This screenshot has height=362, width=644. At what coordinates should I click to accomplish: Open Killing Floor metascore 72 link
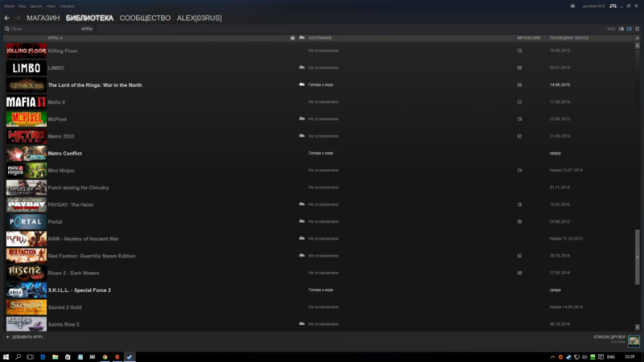click(519, 51)
